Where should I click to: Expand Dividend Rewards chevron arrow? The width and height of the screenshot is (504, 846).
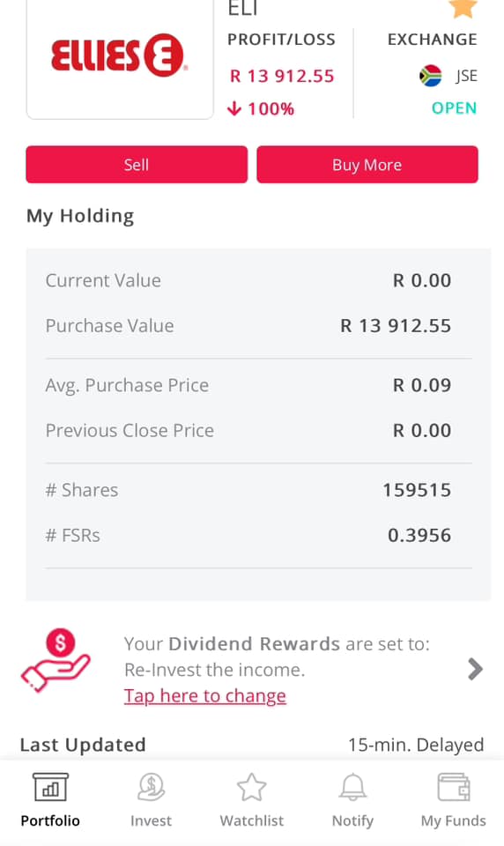tap(475, 669)
